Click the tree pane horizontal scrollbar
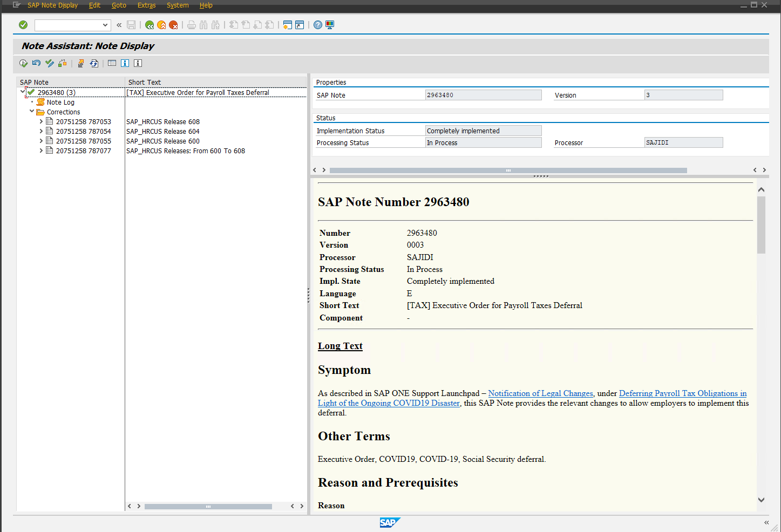781x532 pixels. click(208, 506)
